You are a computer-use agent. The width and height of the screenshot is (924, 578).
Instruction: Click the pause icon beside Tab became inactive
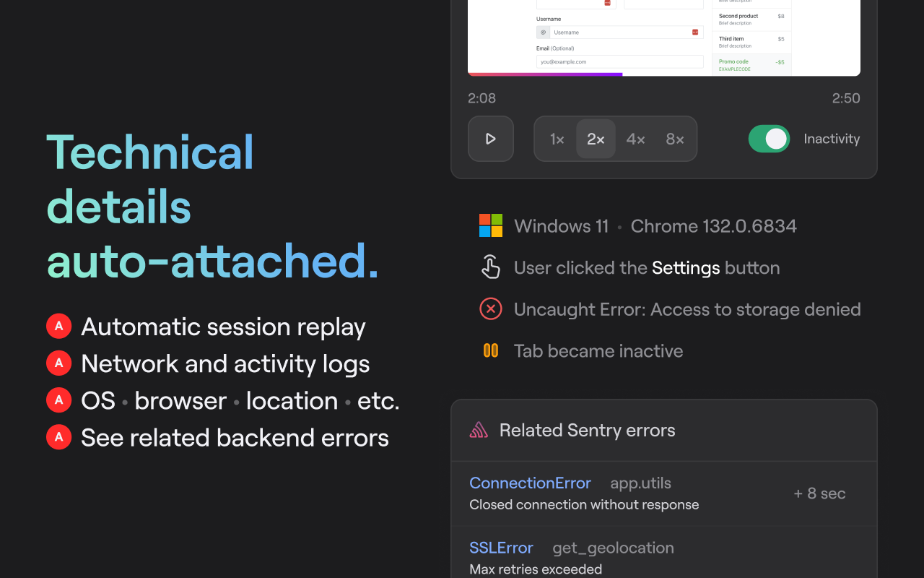tap(491, 350)
